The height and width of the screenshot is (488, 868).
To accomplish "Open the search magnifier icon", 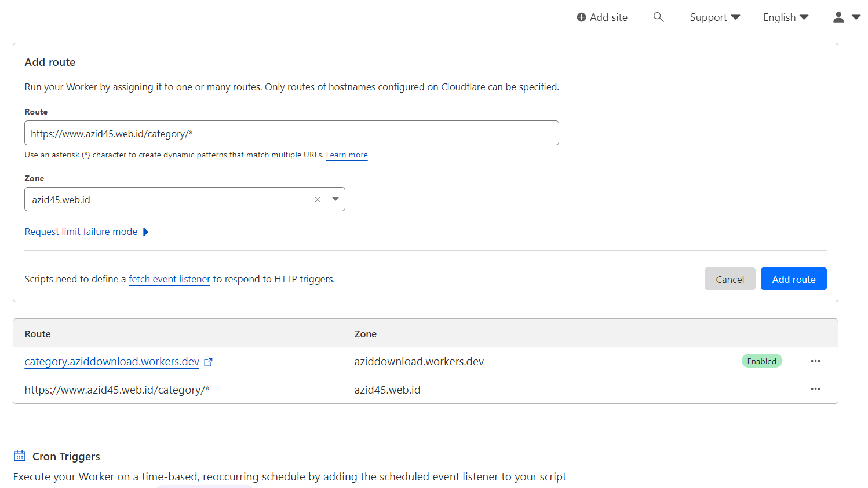I will [658, 17].
